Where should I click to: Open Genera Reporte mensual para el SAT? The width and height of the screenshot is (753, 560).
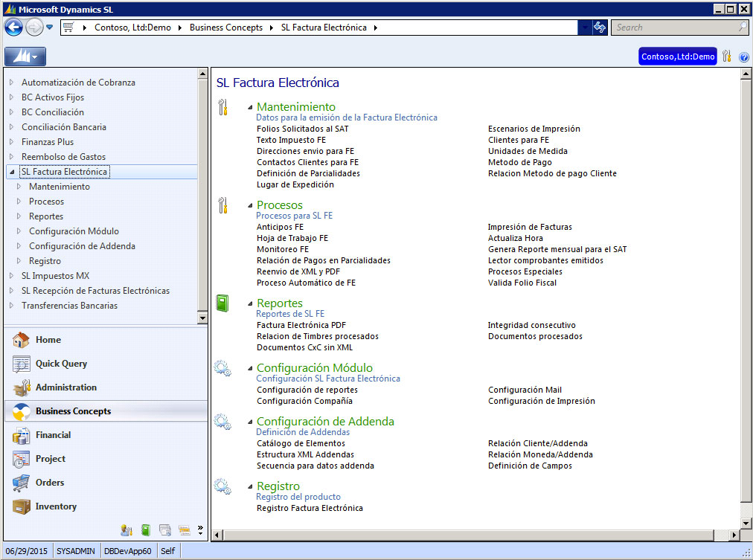pyautogui.click(x=557, y=249)
